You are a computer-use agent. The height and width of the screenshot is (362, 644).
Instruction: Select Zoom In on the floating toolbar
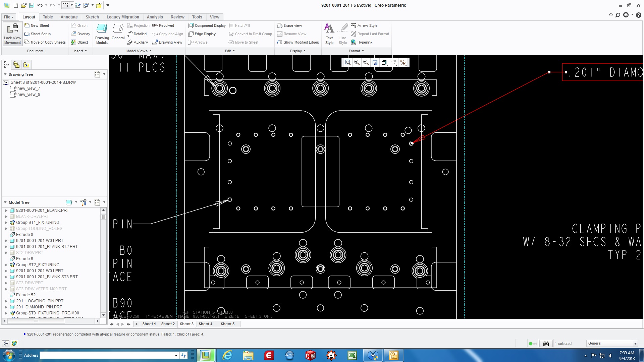pyautogui.click(x=357, y=62)
